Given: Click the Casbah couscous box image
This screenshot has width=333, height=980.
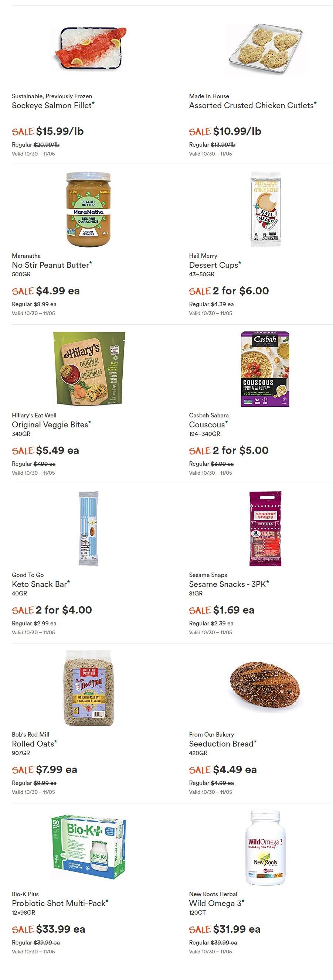Looking at the screenshot, I should point(265,368).
